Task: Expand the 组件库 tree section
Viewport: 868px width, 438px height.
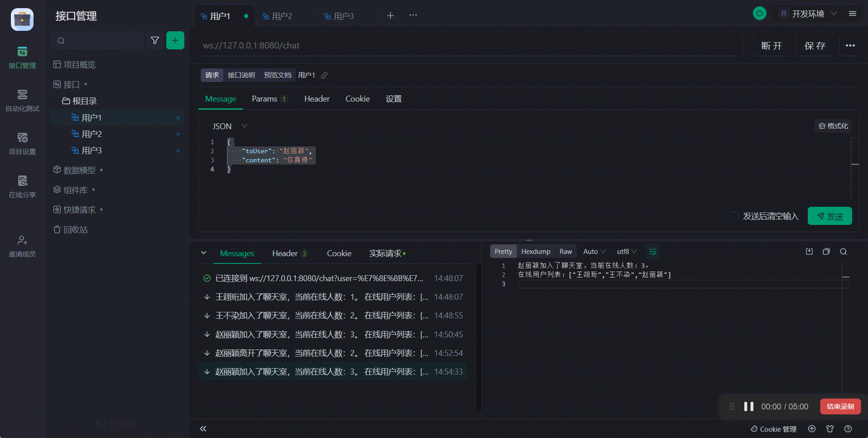Action: [x=74, y=190]
